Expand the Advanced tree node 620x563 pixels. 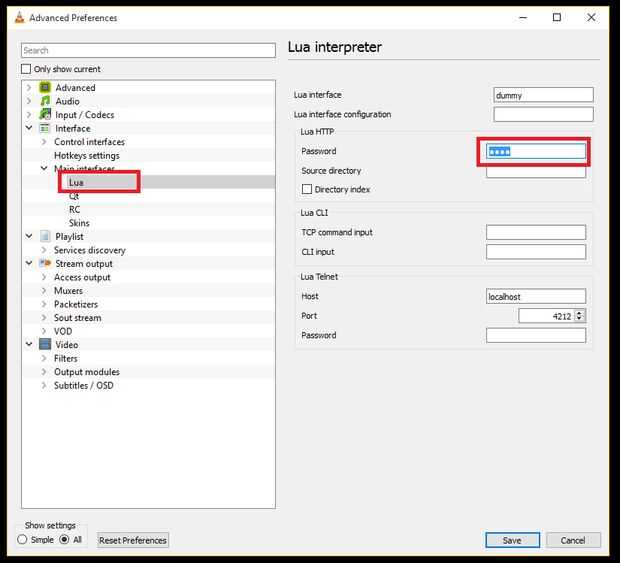(x=29, y=87)
